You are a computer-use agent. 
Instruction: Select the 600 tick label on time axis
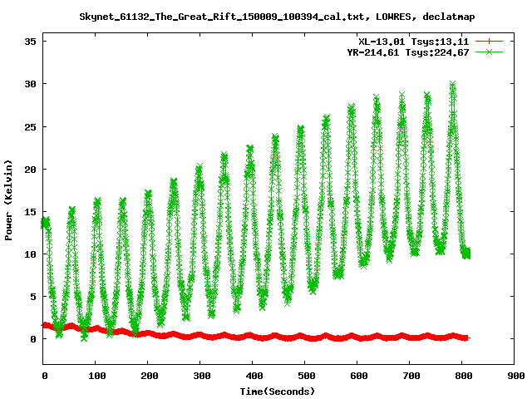pyautogui.click(x=358, y=377)
